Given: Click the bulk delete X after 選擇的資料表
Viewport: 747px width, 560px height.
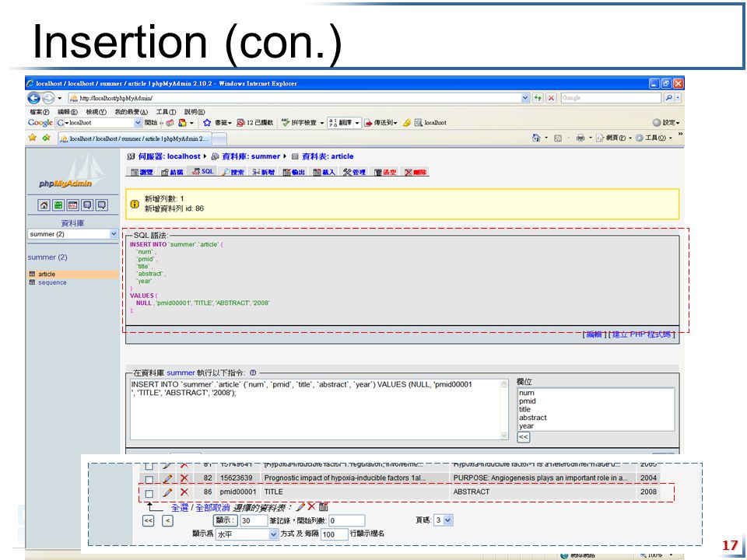Looking at the screenshot, I should click(311, 506).
